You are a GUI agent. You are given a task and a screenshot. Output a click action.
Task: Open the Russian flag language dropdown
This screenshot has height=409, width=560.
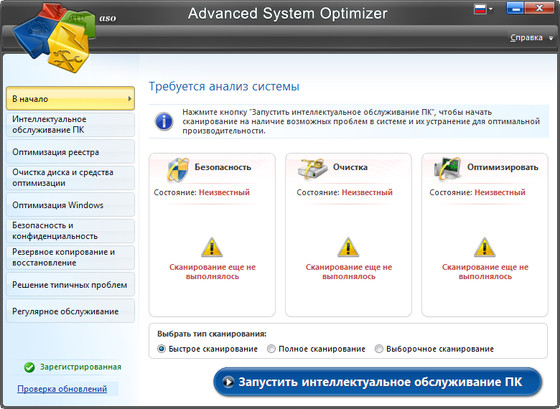[483, 9]
